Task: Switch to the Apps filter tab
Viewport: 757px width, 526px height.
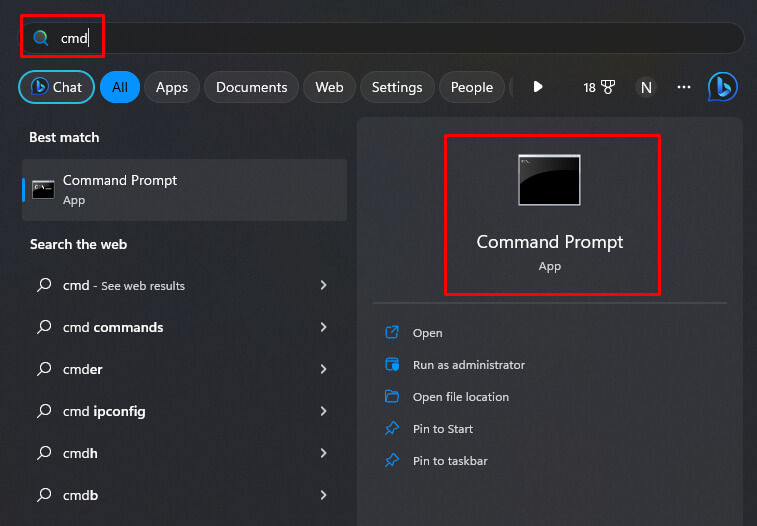Action: point(172,87)
